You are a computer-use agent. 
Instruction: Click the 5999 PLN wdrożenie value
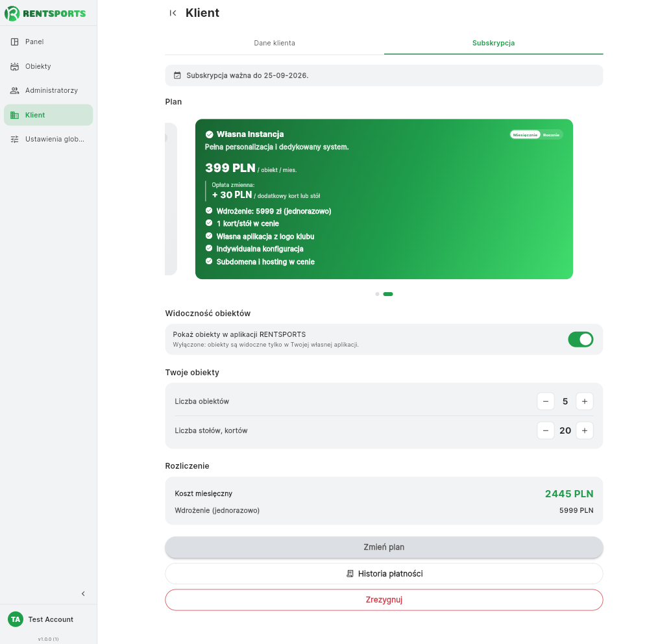(x=576, y=510)
